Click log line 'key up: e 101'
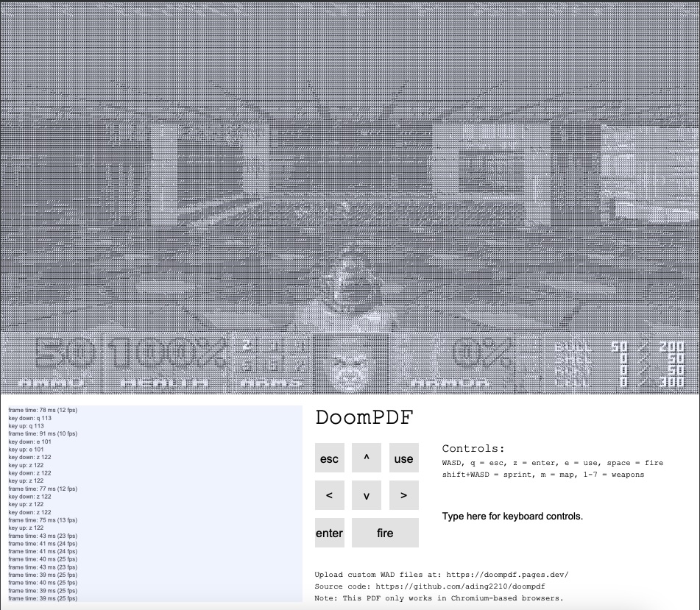Viewport: 700px width, 610px height. [26, 450]
